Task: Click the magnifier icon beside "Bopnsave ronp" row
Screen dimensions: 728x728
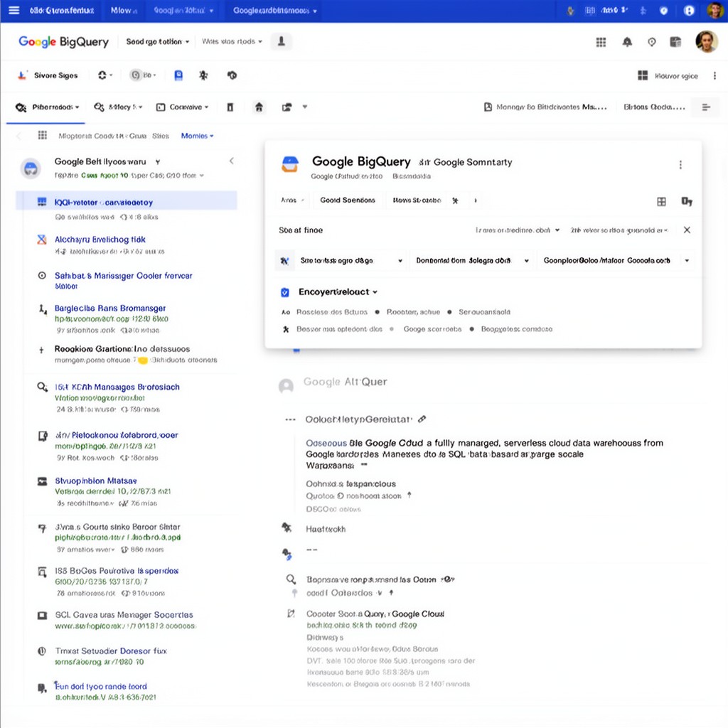Action: click(x=291, y=579)
